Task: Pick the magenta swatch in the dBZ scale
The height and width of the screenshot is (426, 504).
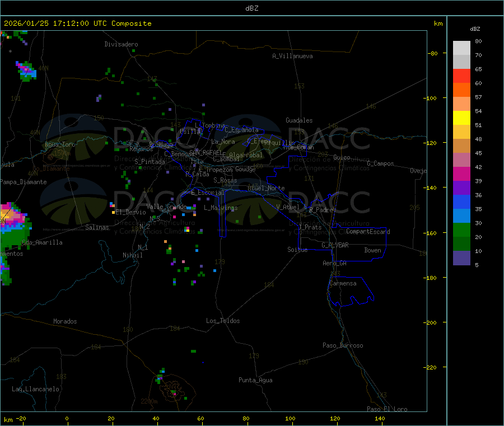Action: pyautogui.click(x=461, y=174)
